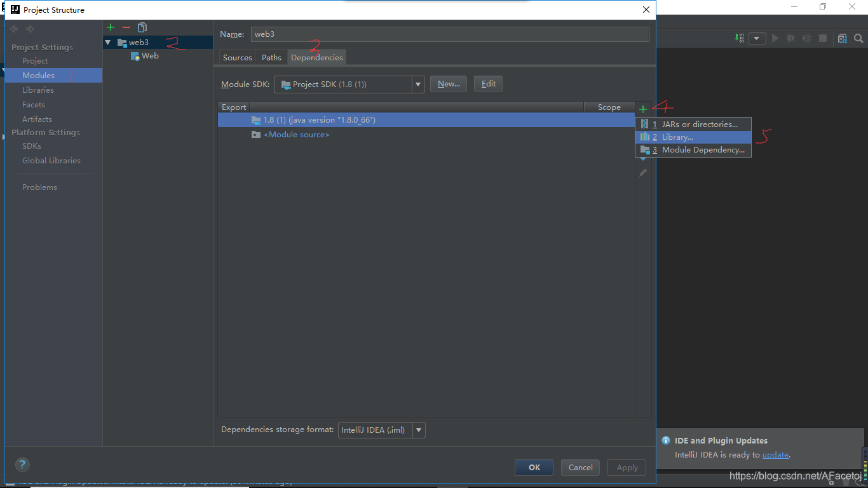This screenshot has height=488, width=868.
Task: Click the copy module icon
Action: point(142,27)
